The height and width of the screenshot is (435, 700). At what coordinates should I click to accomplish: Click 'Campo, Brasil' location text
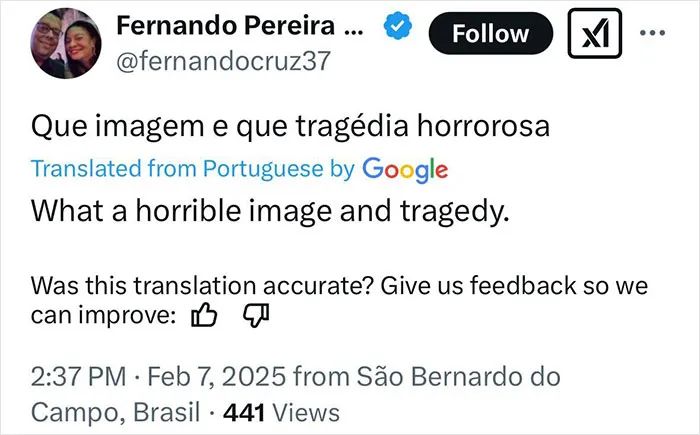pos(115,413)
